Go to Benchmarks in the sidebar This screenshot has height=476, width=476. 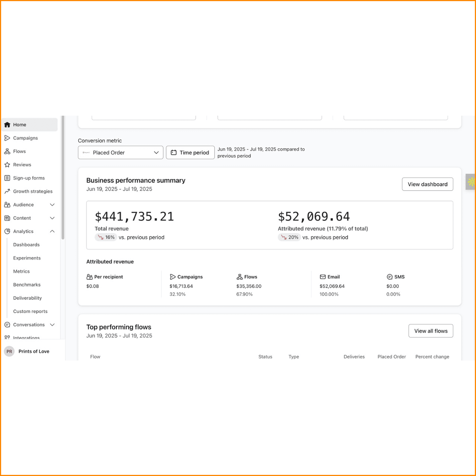click(27, 284)
